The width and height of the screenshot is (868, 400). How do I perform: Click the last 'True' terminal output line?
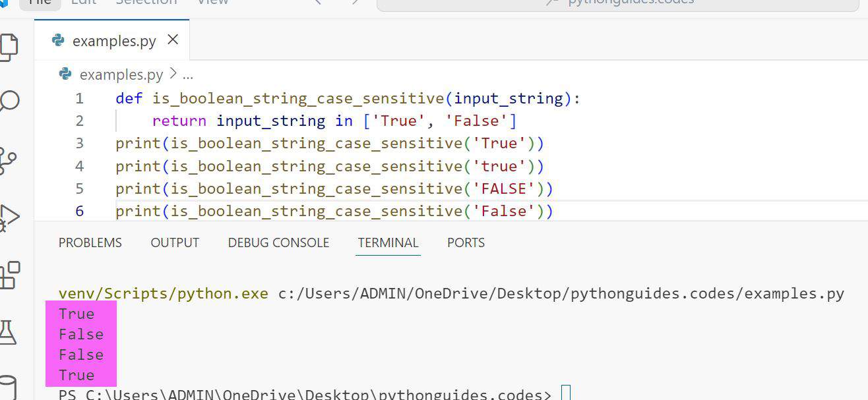pos(77,375)
